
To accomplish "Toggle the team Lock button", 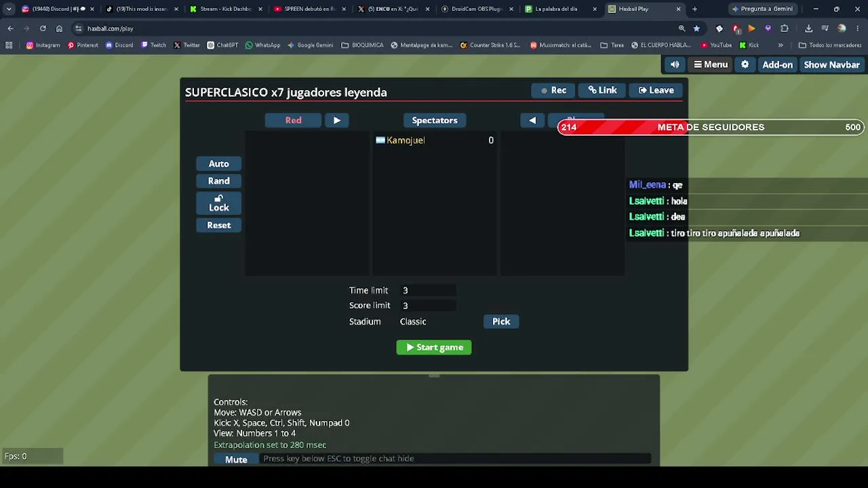I will pyautogui.click(x=218, y=203).
